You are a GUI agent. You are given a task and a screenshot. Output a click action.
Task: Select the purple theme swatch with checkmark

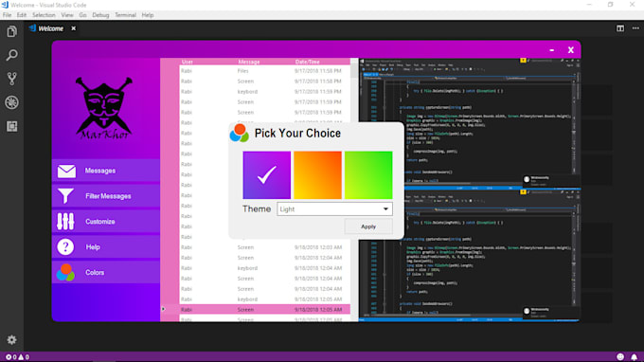point(266,175)
